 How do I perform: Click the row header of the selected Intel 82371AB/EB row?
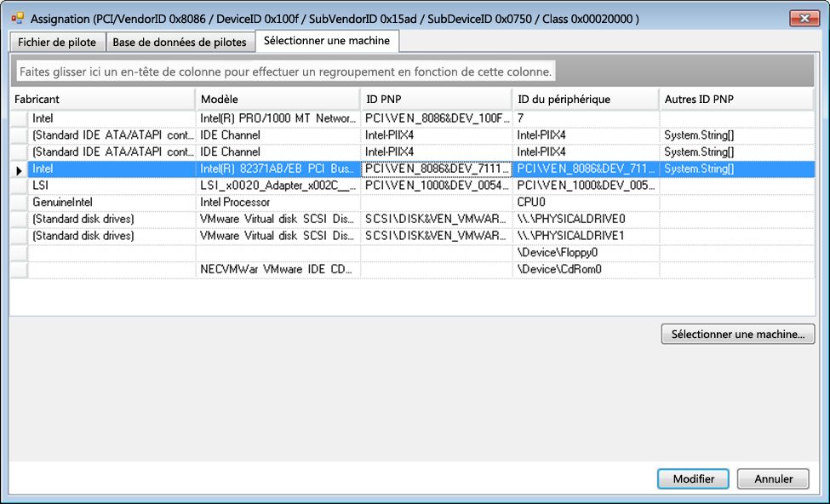(19, 169)
